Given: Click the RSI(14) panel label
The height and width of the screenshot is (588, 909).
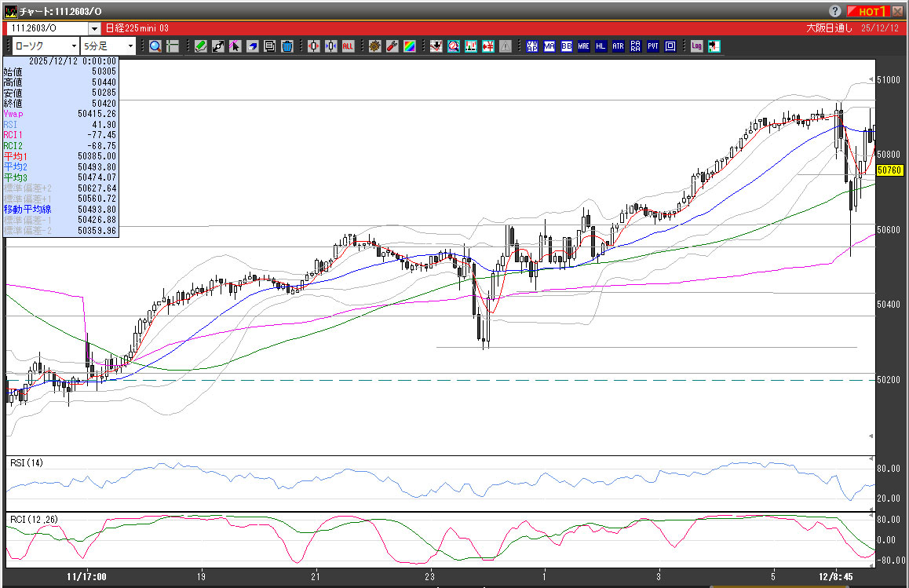Looking at the screenshot, I should click(x=26, y=462).
